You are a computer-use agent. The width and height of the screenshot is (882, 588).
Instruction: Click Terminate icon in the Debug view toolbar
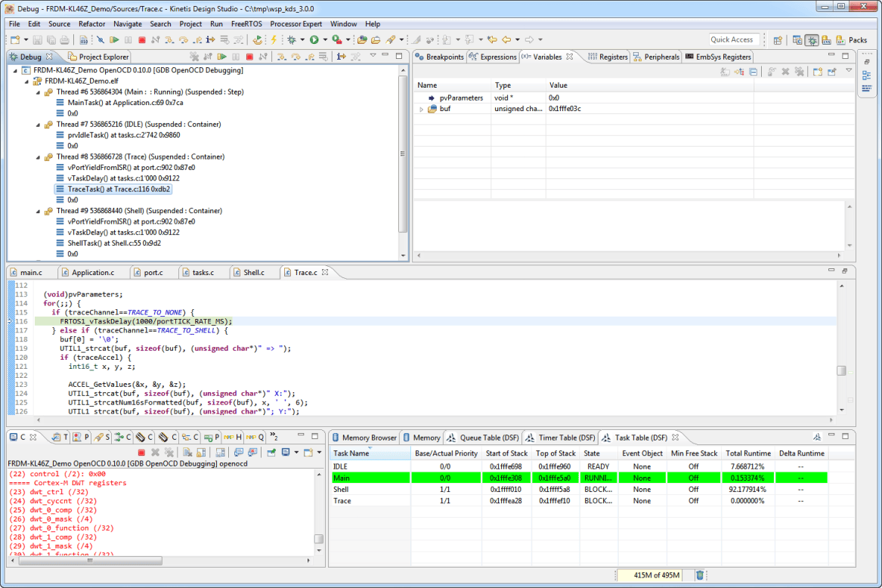click(249, 57)
